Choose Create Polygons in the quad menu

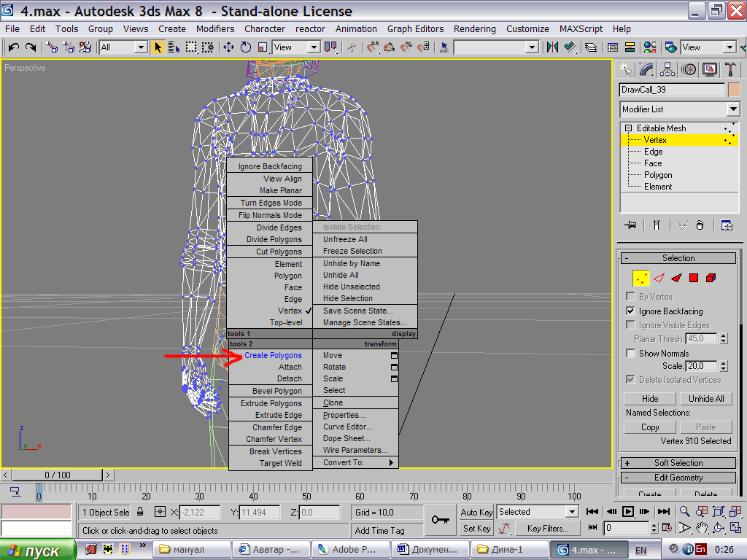[273, 355]
